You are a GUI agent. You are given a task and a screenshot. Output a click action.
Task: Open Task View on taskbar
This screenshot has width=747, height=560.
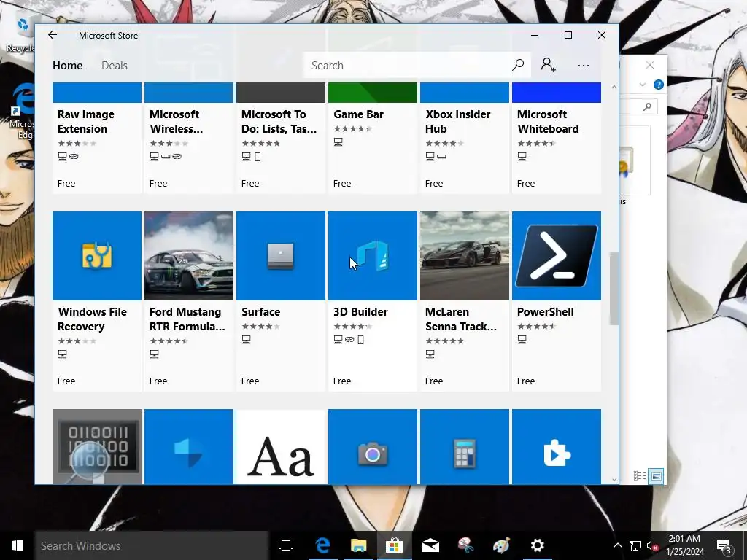click(286, 545)
